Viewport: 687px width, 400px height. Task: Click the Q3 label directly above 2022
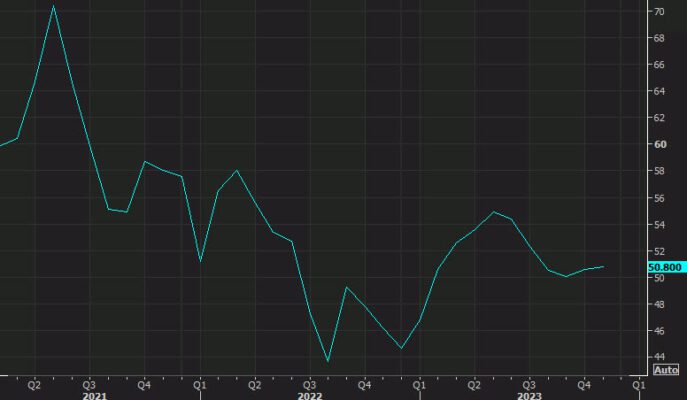coord(309,383)
